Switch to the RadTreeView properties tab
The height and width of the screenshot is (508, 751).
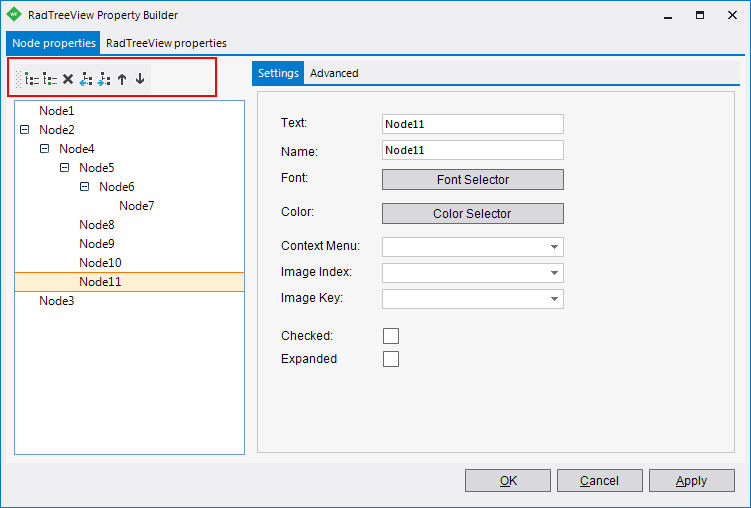[x=166, y=43]
